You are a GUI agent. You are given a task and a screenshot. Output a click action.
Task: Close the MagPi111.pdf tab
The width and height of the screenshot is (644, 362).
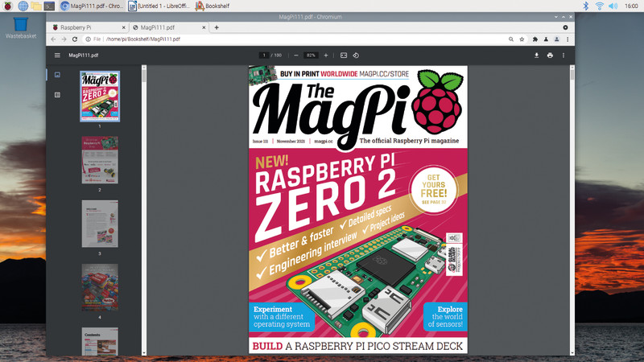tap(204, 27)
